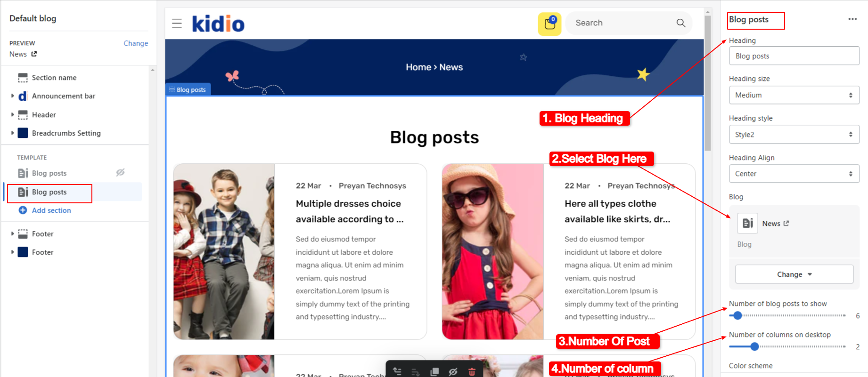Click the kidio store logo
The width and height of the screenshot is (868, 377).
(x=218, y=24)
